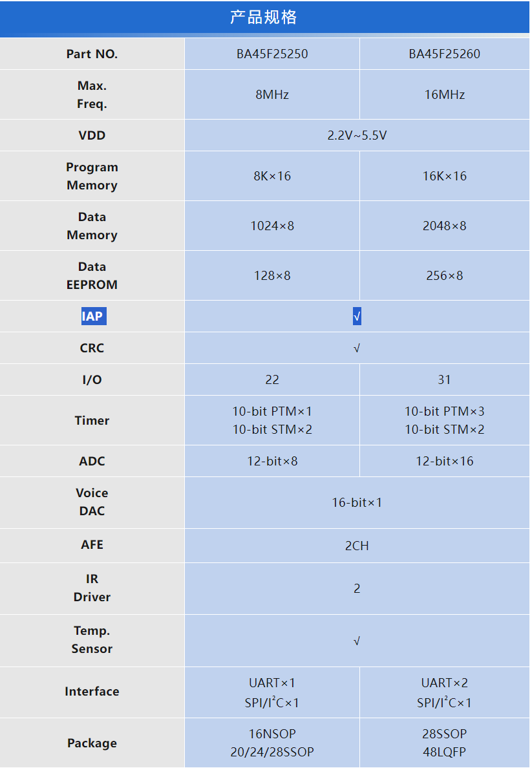Click the 产品规格 table header
The height and width of the screenshot is (768, 532).
(264, 17)
